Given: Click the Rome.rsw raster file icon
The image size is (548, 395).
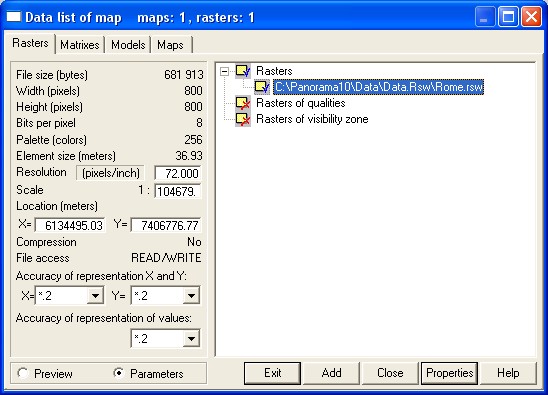Looking at the screenshot, I should click(262, 87).
